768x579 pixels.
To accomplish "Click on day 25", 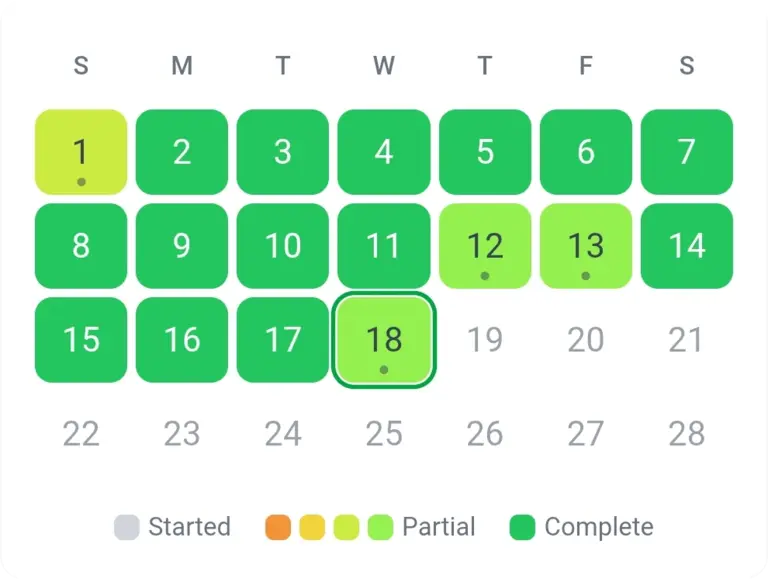I will [384, 434].
